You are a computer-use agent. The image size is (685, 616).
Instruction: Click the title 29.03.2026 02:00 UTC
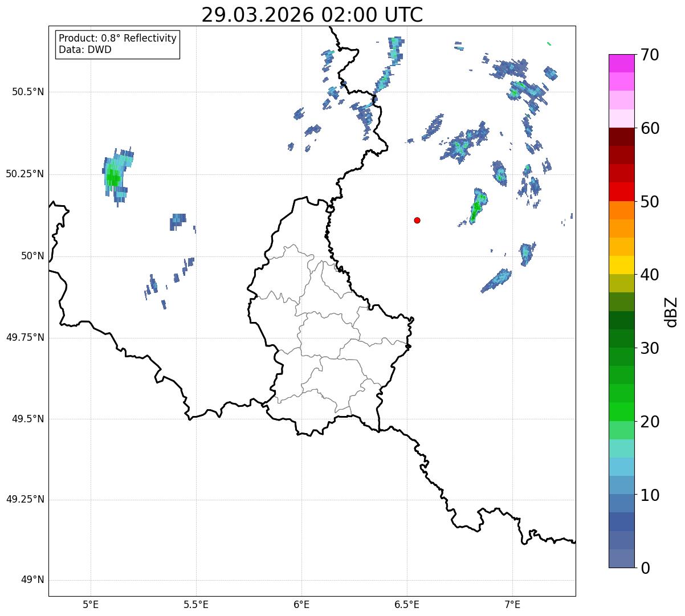coord(312,15)
